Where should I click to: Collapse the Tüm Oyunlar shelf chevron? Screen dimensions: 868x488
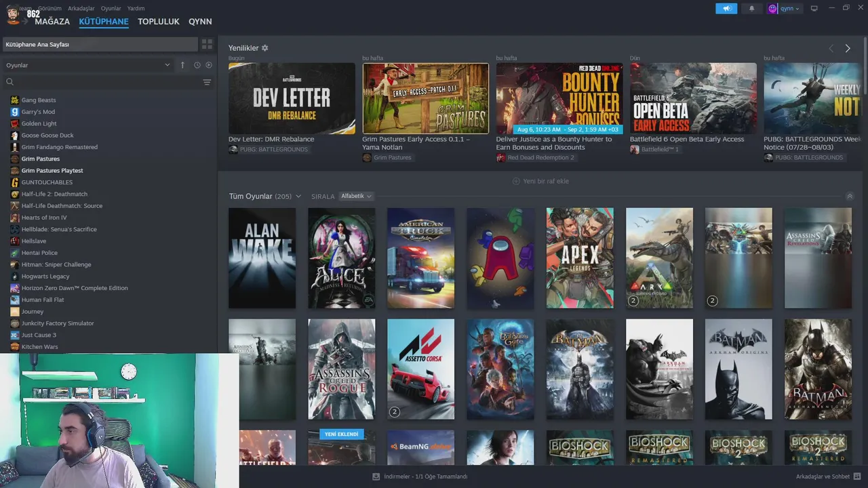[x=850, y=197]
